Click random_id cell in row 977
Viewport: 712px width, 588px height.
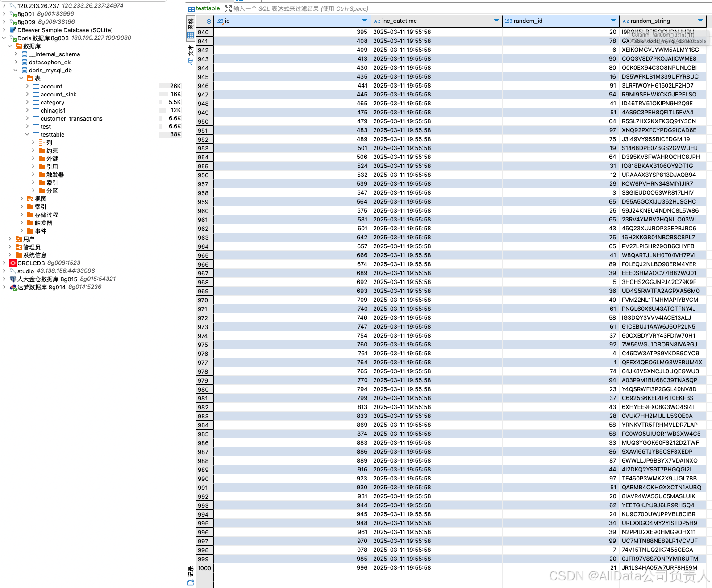(x=561, y=363)
